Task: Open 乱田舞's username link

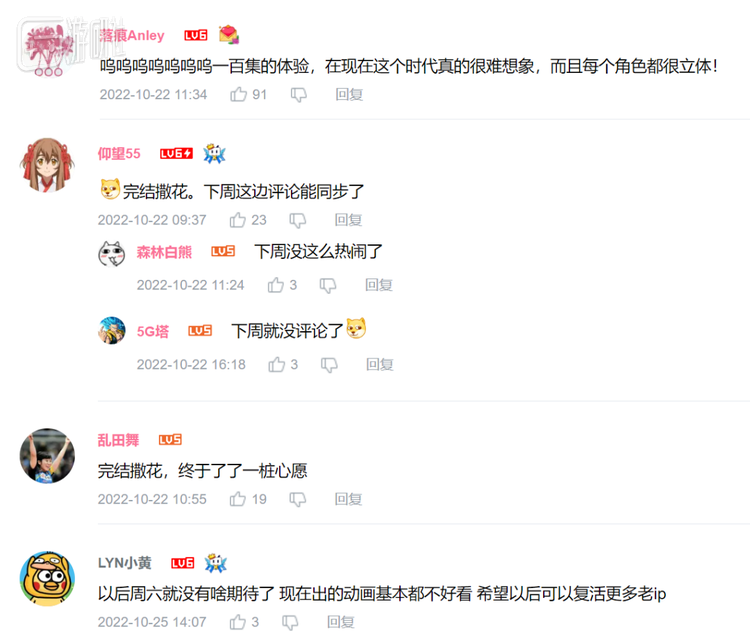Action: point(118,440)
